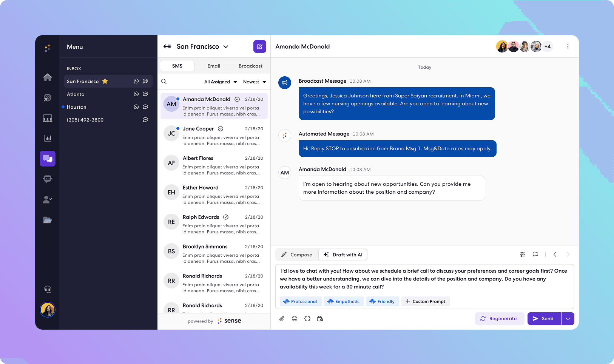Image resolution: width=614 pixels, height=364 pixels.
Task: Open the chatbot sidebar icon
Action: click(x=48, y=179)
